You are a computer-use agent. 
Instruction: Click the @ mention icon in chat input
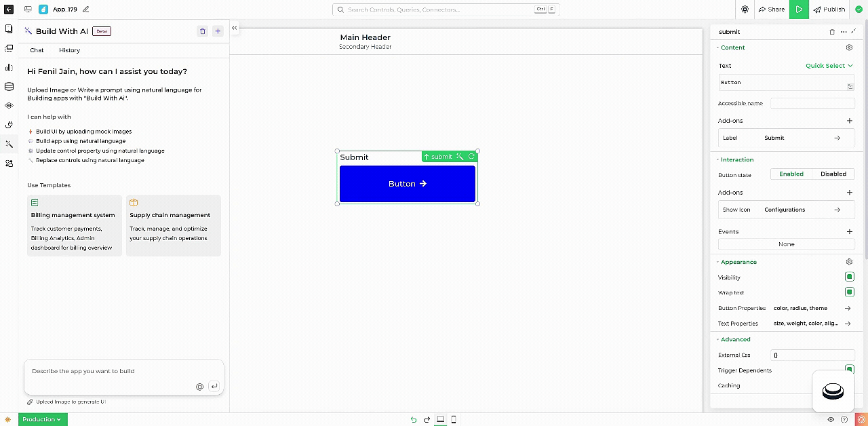[x=199, y=387]
